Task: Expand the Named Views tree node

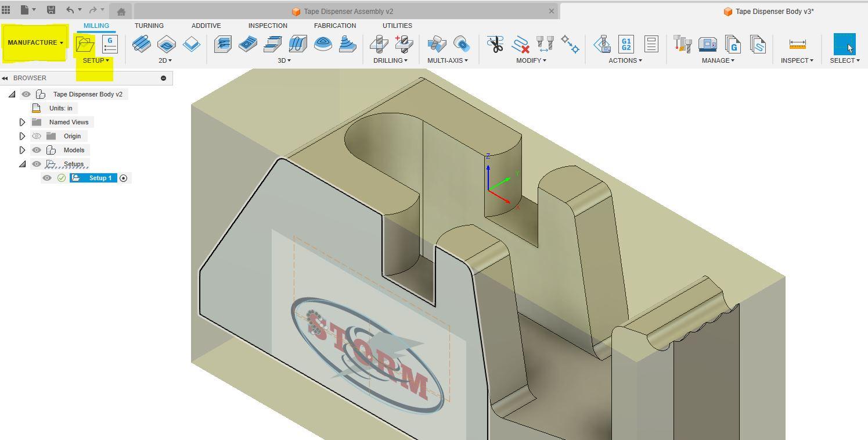Action: pos(22,122)
